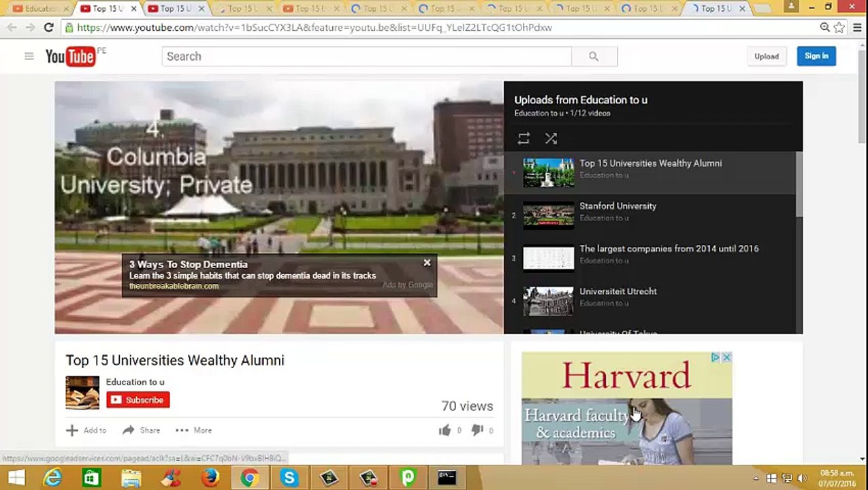Viewport: 868px width, 490px height.
Task: Toggle playlist repeat/loop icon
Action: pyautogui.click(x=524, y=139)
